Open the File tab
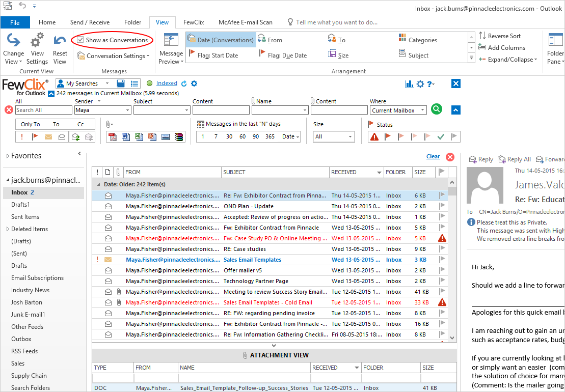Image resolution: width=565 pixels, height=392 pixels. pyautogui.click(x=15, y=22)
